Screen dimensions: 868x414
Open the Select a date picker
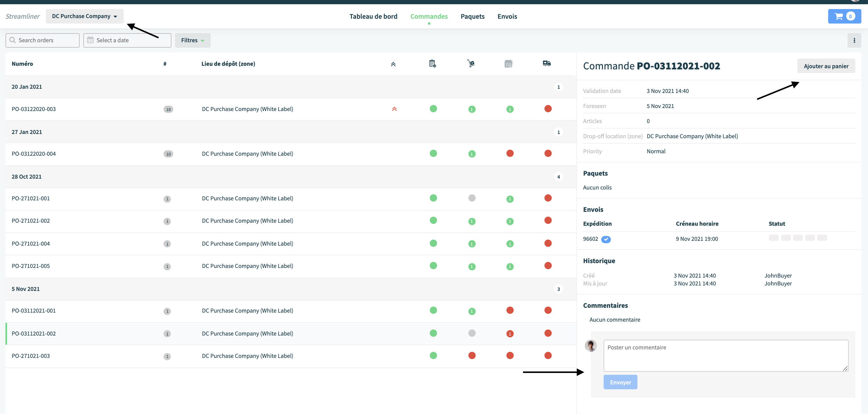tap(127, 40)
